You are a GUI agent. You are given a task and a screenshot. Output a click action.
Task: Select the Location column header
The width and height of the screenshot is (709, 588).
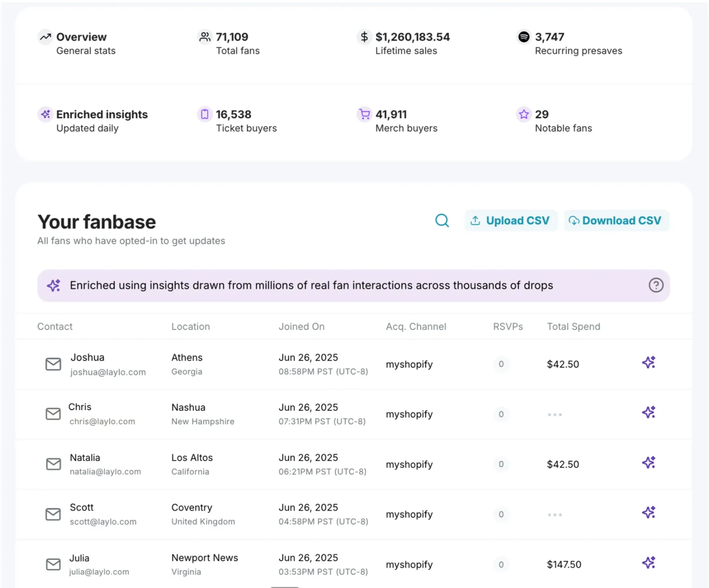point(190,326)
